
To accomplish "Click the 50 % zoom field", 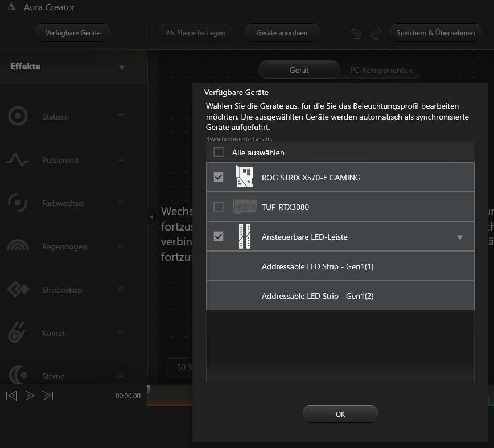I will pyautogui.click(x=180, y=367).
